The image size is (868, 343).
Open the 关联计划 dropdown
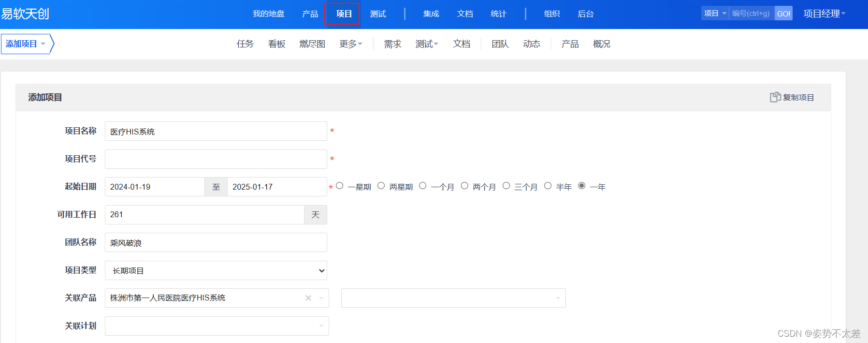click(x=217, y=326)
